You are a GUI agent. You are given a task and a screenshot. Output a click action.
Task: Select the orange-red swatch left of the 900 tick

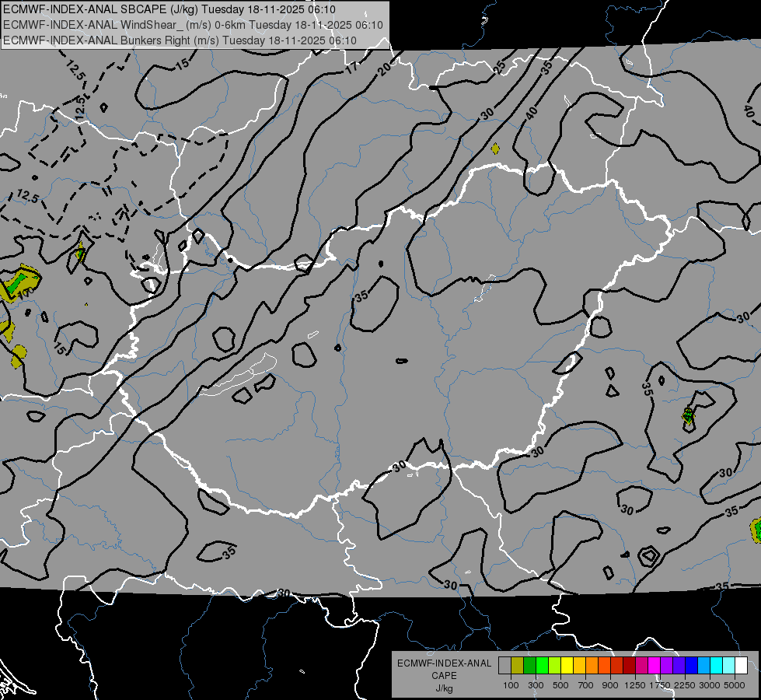point(604,666)
